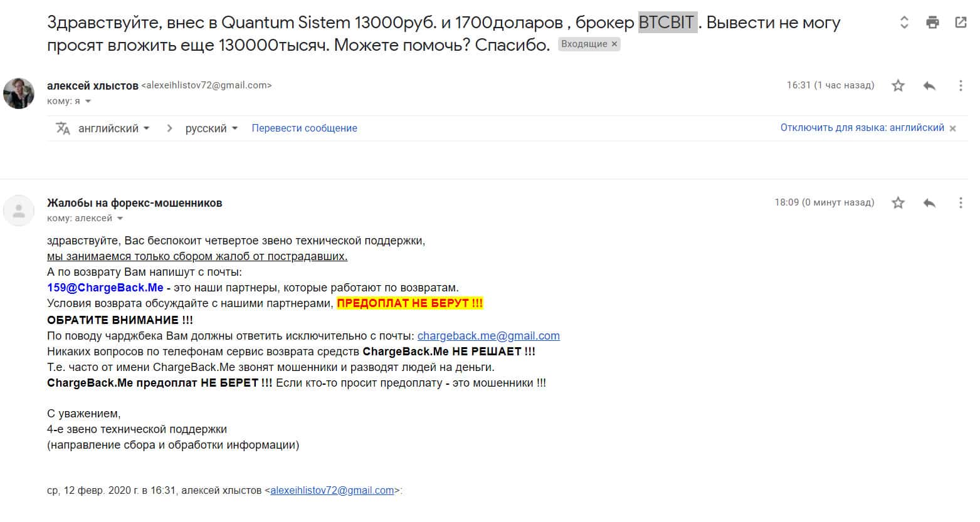Image resolution: width=980 pixels, height=522 pixels.
Task: Open the chargeback.me@gmail.com email link
Action: coord(488,336)
